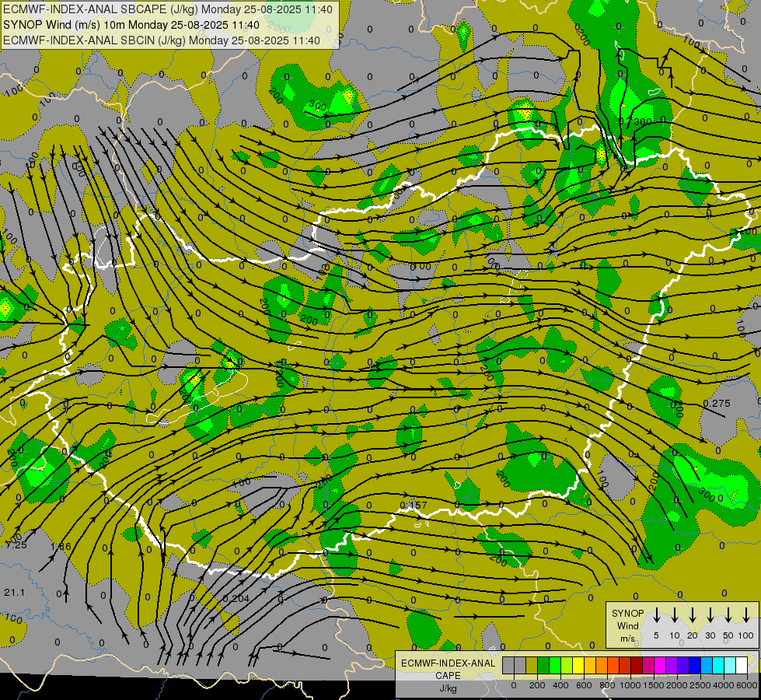
Task: Select the dark red swatch right of 1000
Action: [x=637, y=665]
